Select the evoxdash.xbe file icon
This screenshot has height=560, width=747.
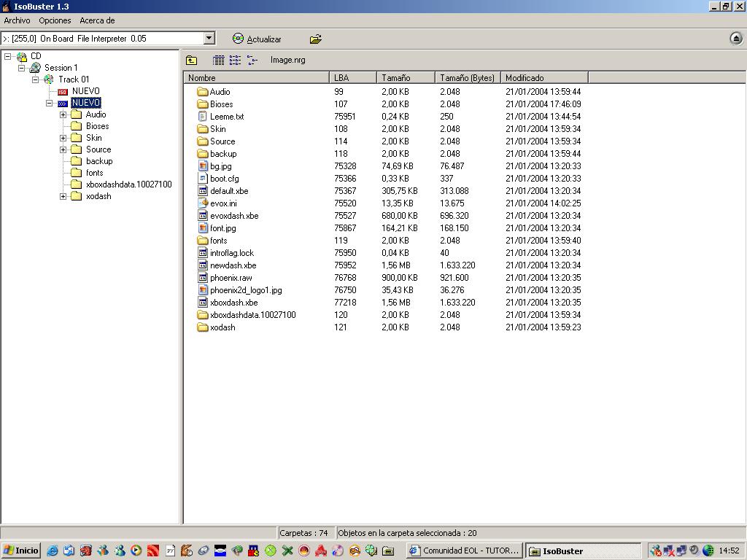[x=204, y=216]
